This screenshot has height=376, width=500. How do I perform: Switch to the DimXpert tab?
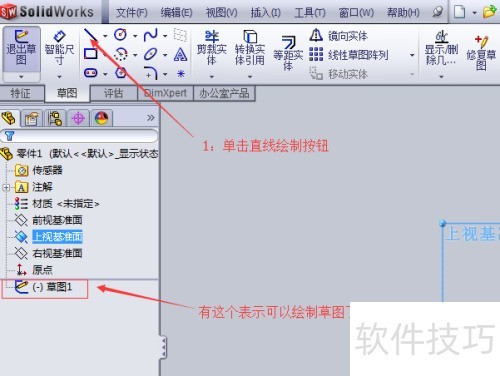click(x=165, y=93)
